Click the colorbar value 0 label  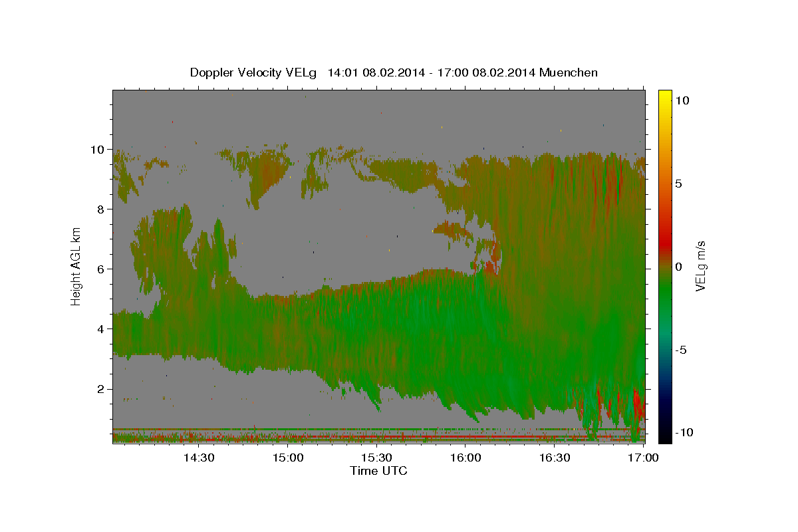pos(679,267)
